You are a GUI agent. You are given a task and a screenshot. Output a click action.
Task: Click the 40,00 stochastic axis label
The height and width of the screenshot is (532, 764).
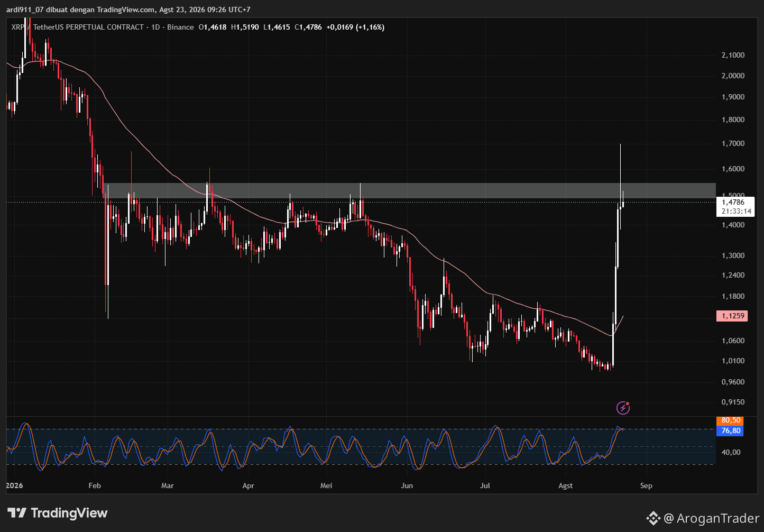(x=731, y=452)
